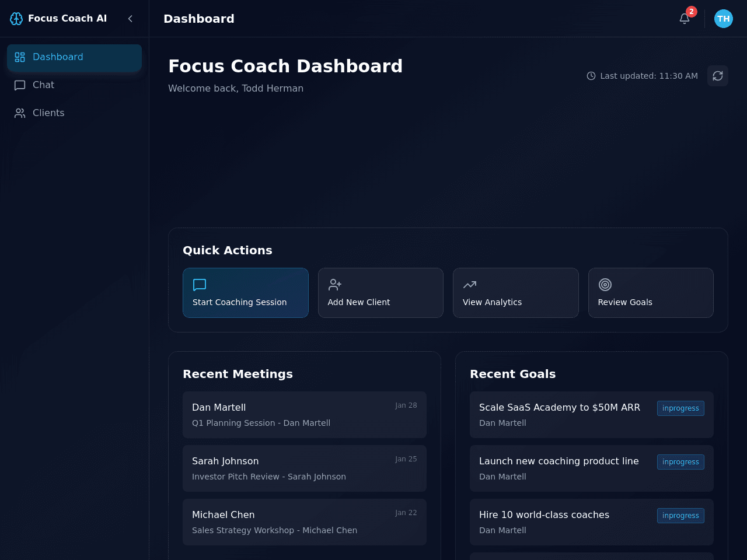Open the Hire 10 world-class coaches goal

coord(592,522)
